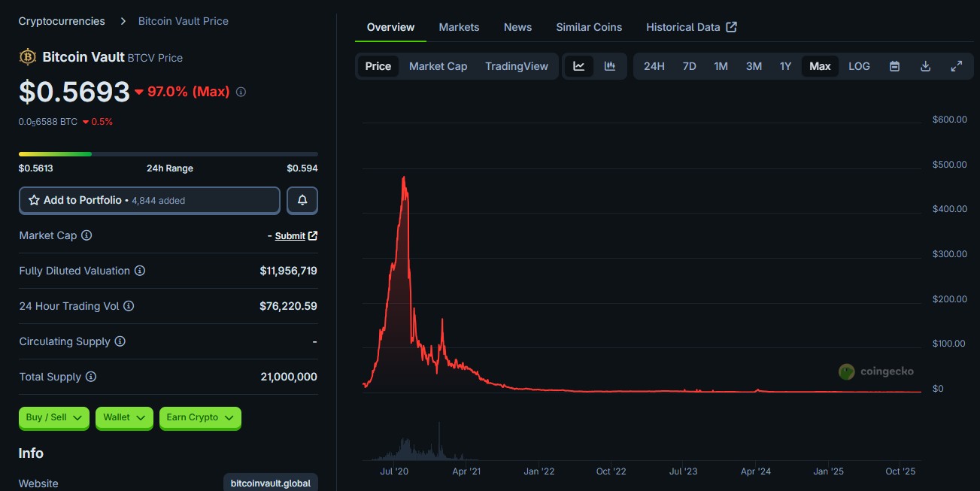
Task: Click the info icon next to 97.0% (Max)
Action: [241, 92]
